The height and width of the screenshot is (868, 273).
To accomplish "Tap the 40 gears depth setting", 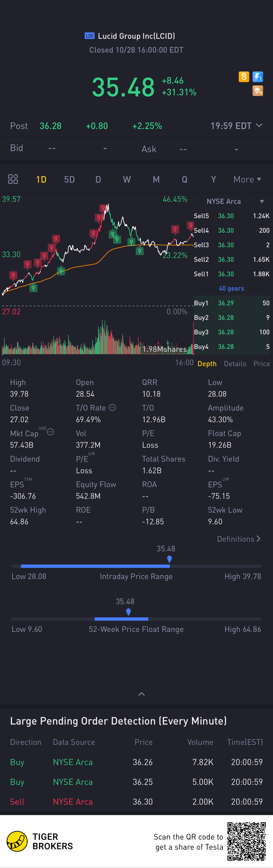I will point(231,288).
